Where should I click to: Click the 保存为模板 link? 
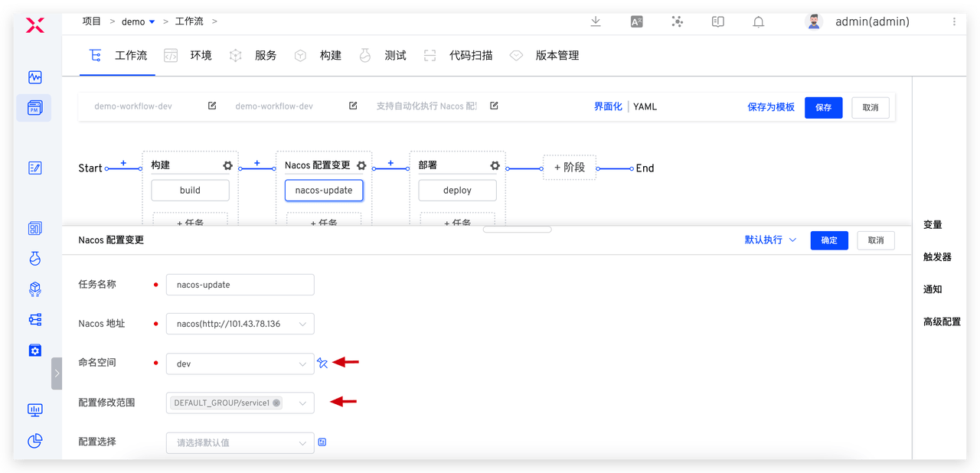coord(771,107)
